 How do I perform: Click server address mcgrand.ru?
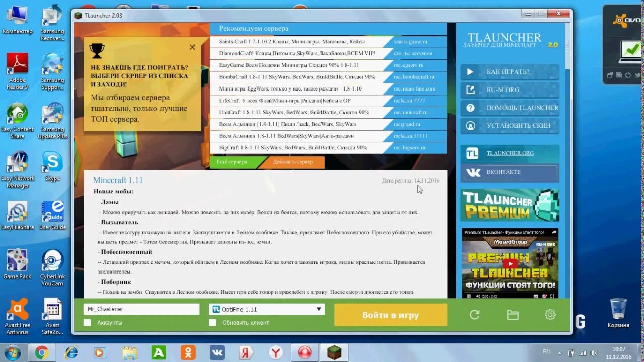(x=407, y=124)
